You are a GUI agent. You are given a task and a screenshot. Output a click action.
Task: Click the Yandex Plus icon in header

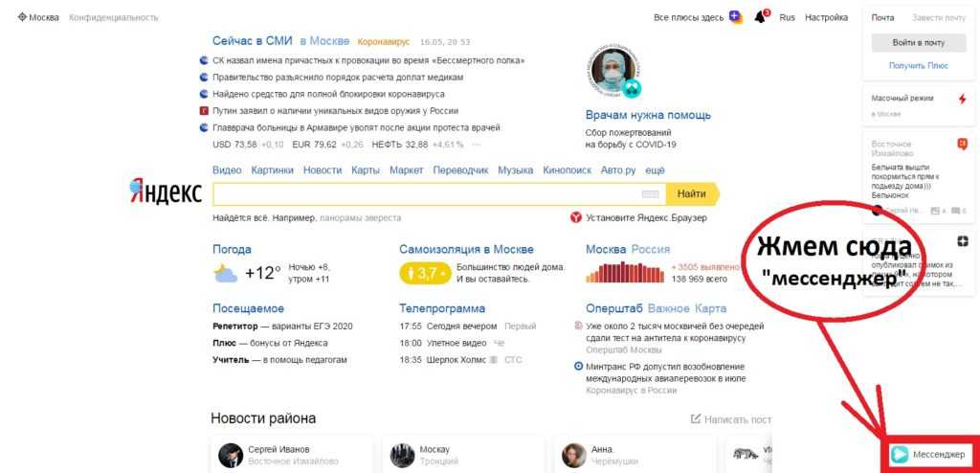(735, 17)
